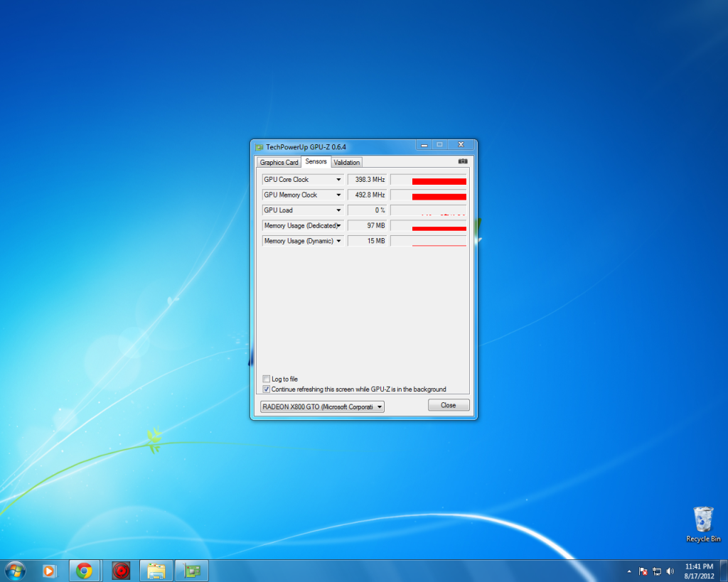Click the camera screenshot icon in GPU-Z
The image size is (728, 582).
[x=463, y=162]
